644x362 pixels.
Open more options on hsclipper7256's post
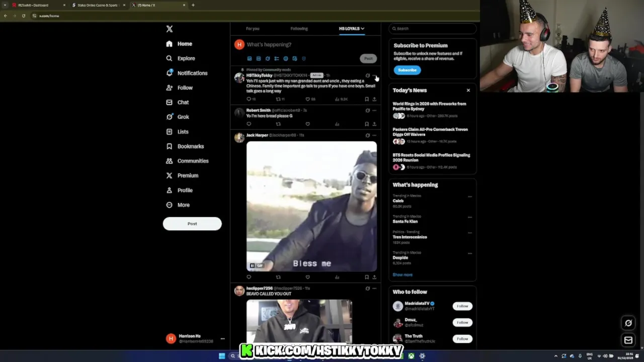[x=374, y=289]
